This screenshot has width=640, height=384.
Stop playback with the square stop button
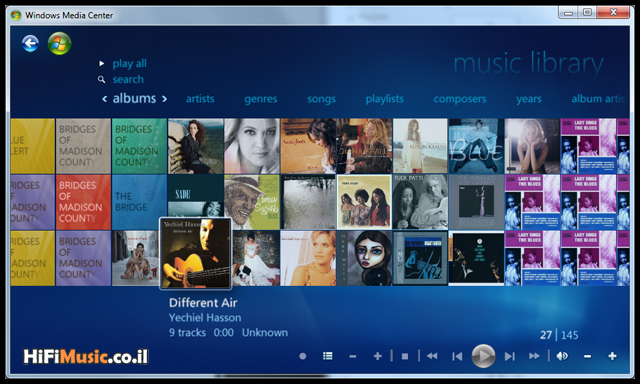point(404,357)
